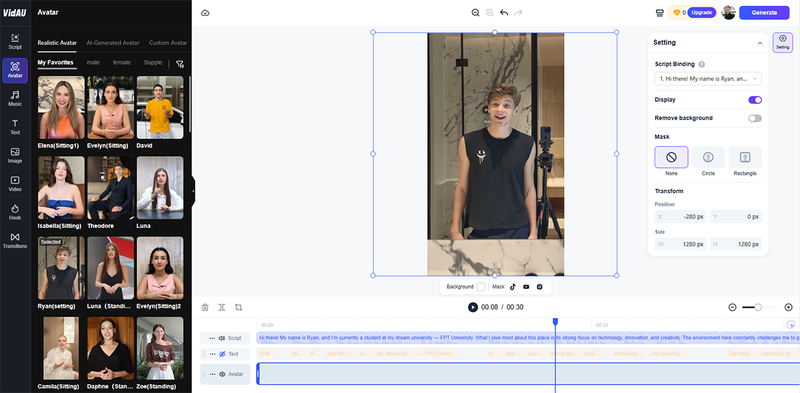
Task: Toggle visibility of the Text track
Action: coord(222,354)
